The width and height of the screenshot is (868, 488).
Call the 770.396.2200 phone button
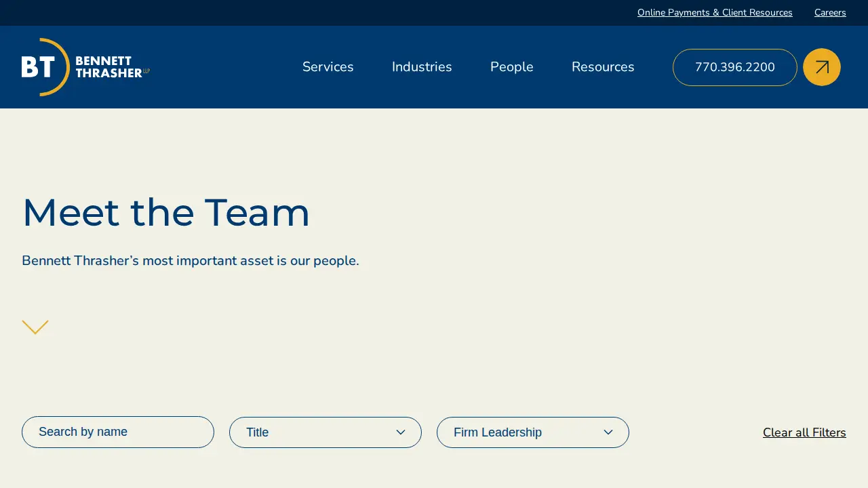pos(735,67)
